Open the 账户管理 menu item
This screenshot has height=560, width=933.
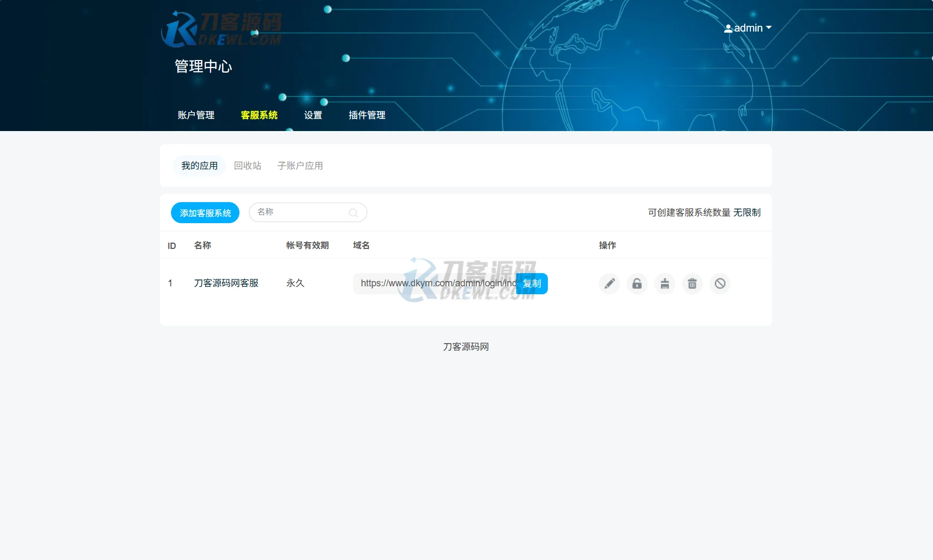196,115
